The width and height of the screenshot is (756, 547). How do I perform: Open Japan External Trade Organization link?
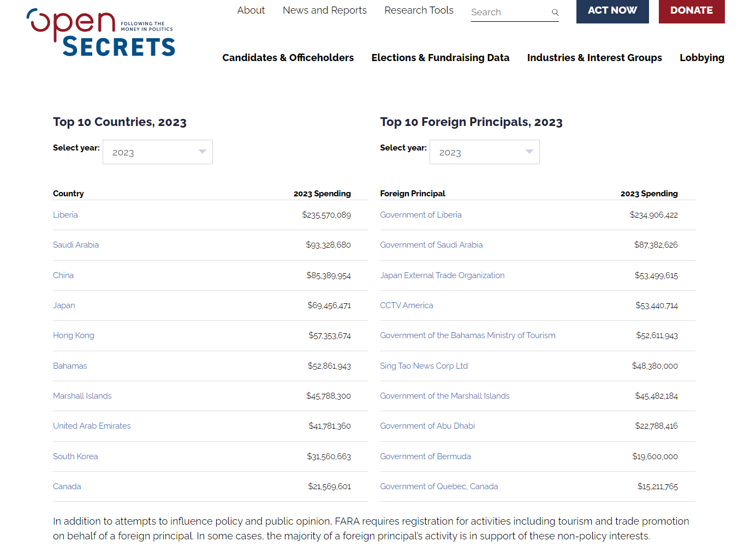pyautogui.click(x=442, y=275)
